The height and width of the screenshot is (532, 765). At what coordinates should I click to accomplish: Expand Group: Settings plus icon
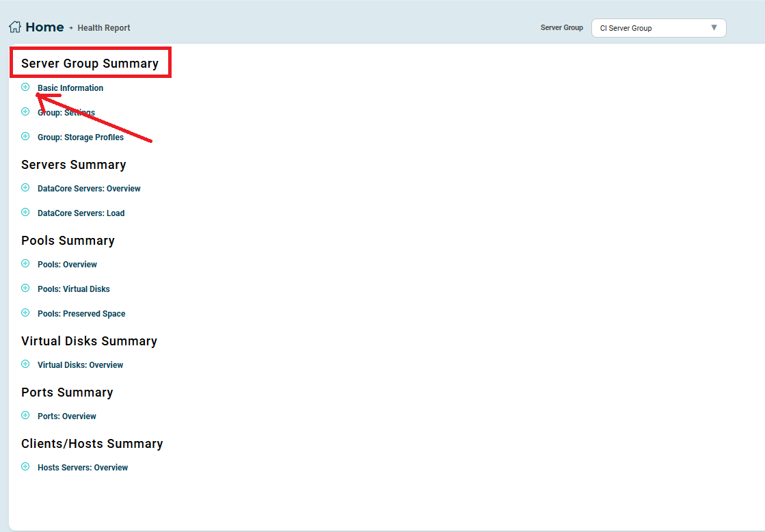(x=25, y=111)
